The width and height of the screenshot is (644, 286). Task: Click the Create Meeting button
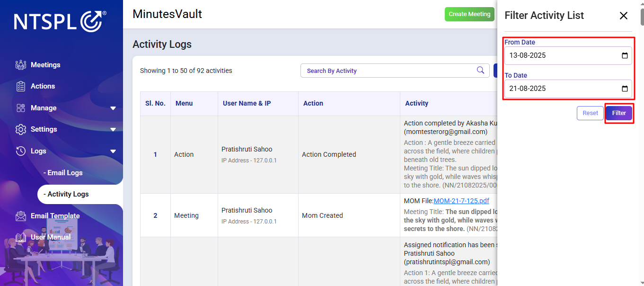pyautogui.click(x=469, y=14)
